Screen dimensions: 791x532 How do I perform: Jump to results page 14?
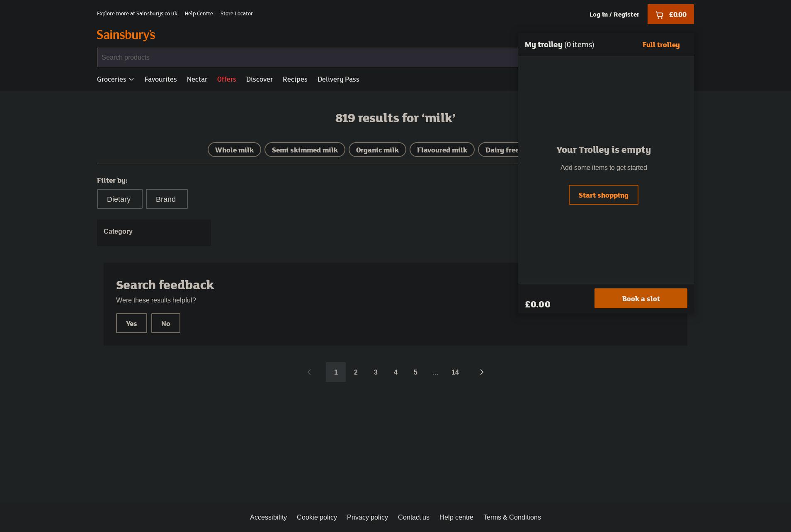click(x=455, y=372)
